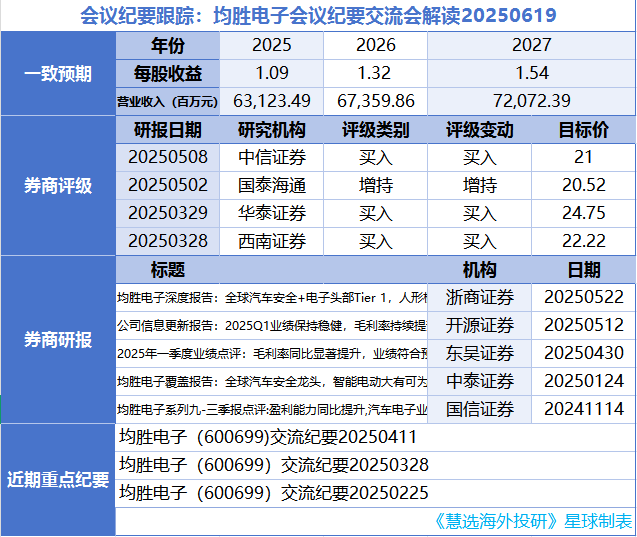Click the institution cell '国泰海通'

[271, 186]
